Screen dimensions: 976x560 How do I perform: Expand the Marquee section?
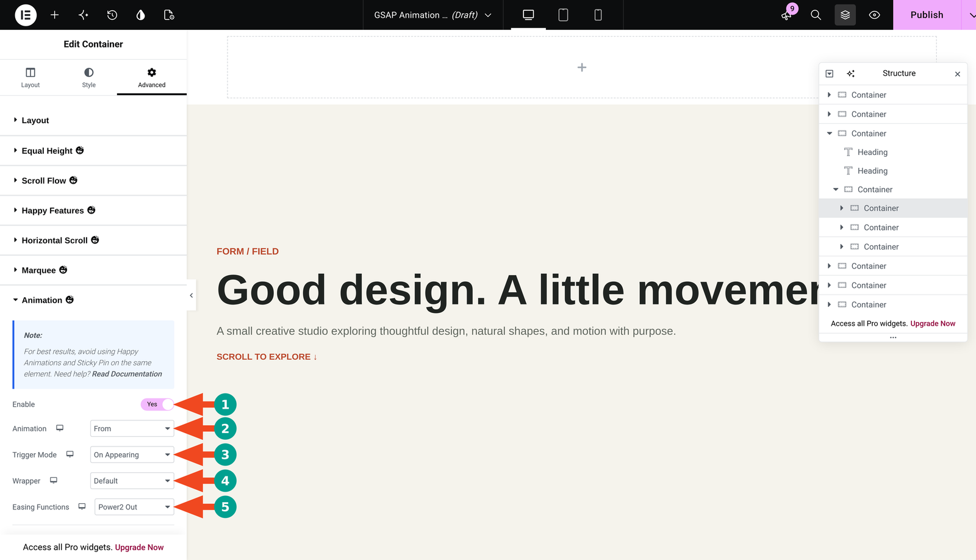93,270
